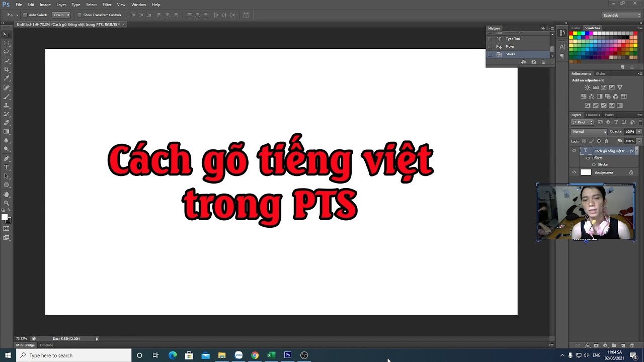
Task: Launch Photoshop from the Windows taskbar
Action: tap(288, 355)
